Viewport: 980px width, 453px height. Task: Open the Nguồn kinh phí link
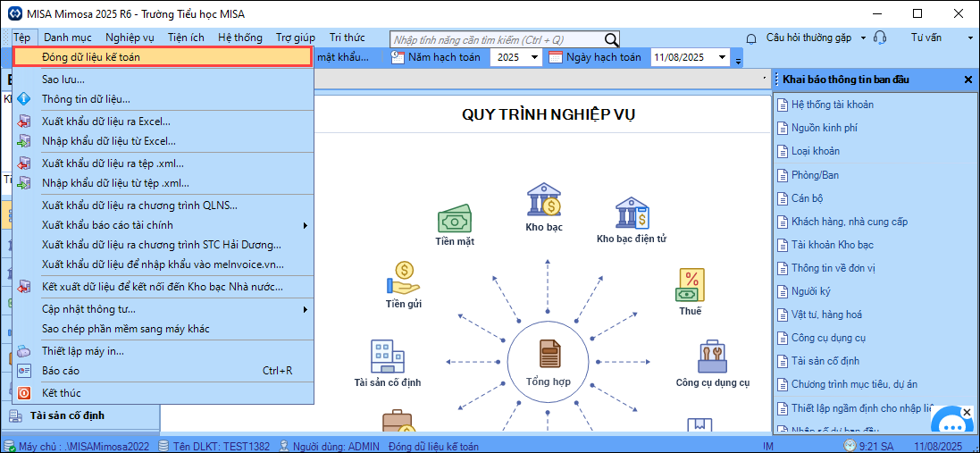coord(823,128)
